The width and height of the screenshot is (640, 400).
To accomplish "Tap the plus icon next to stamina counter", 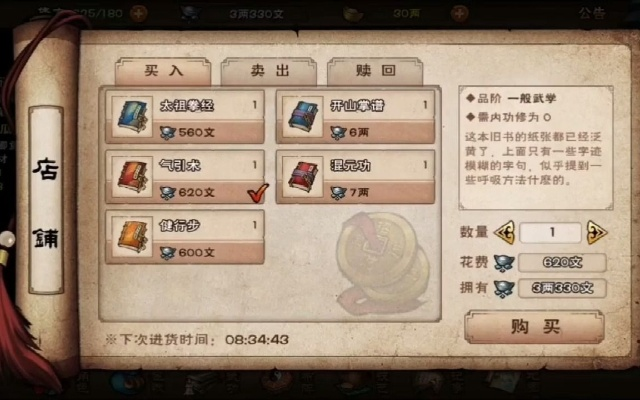I will tap(139, 13).
